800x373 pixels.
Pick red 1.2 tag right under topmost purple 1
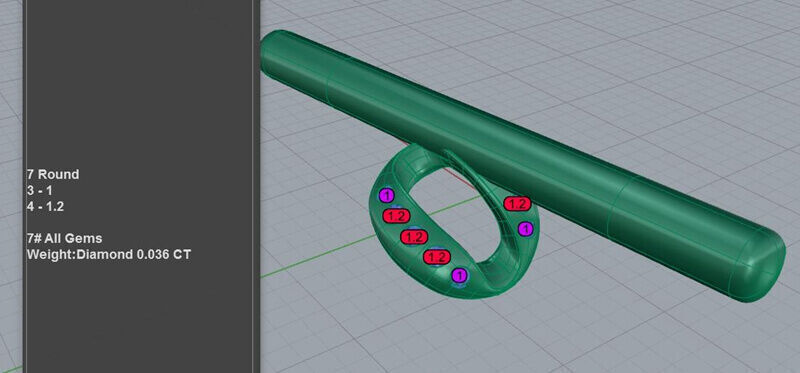396,216
